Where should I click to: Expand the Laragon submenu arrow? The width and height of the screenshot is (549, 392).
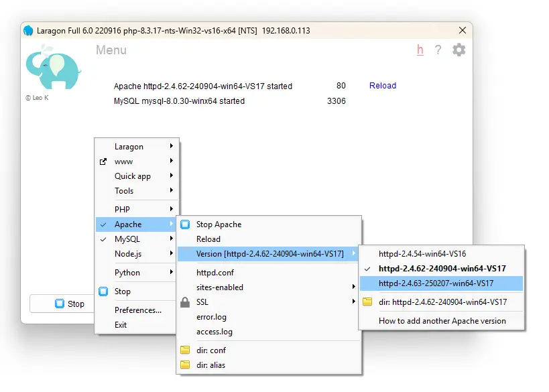pyautogui.click(x=171, y=146)
